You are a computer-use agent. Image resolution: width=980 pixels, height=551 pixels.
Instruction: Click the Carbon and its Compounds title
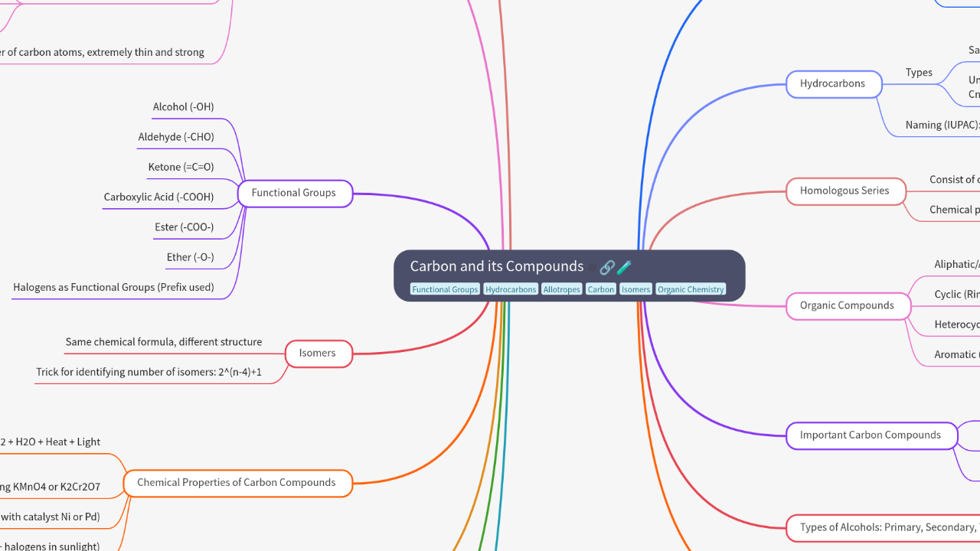(x=497, y=266)
